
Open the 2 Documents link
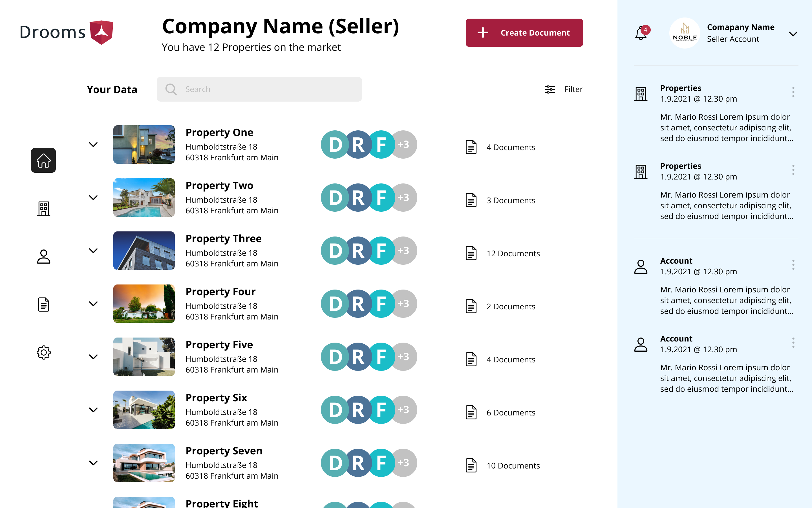point(511,306)
